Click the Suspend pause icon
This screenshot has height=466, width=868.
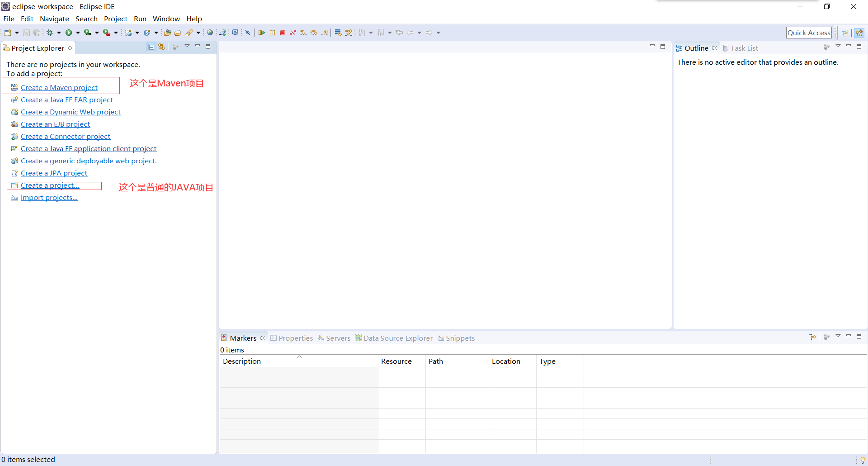[272, 33]
